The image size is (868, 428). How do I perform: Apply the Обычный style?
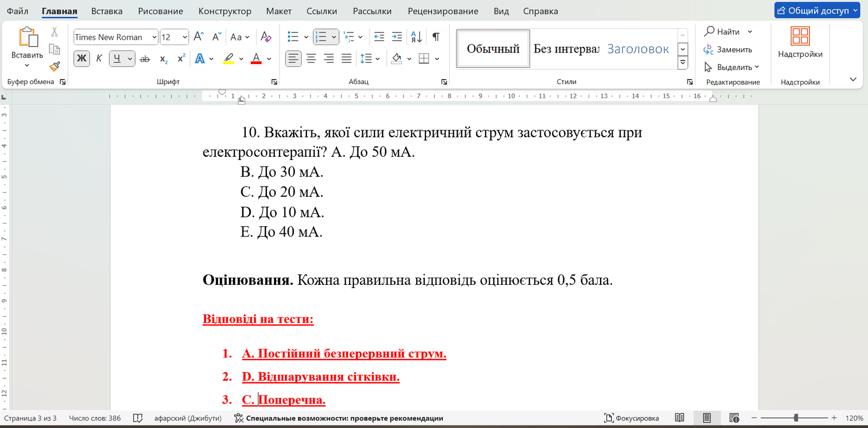[x=493, y=49]
